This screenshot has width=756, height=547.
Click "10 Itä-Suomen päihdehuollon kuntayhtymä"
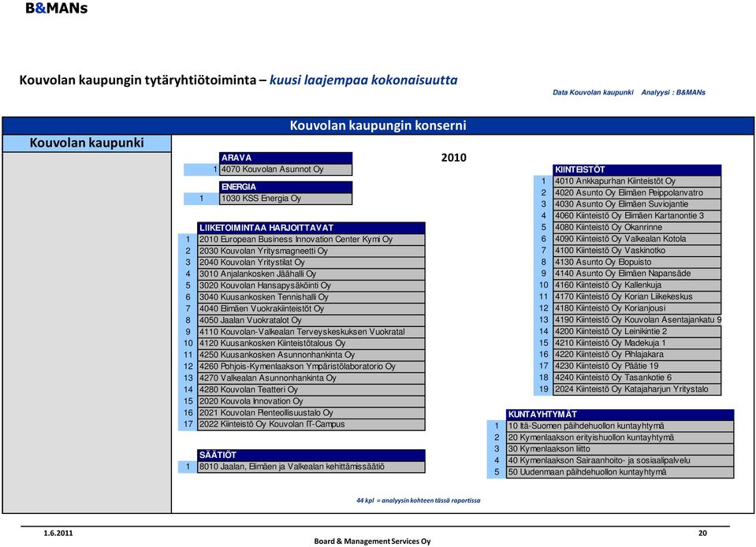[620, 426]
